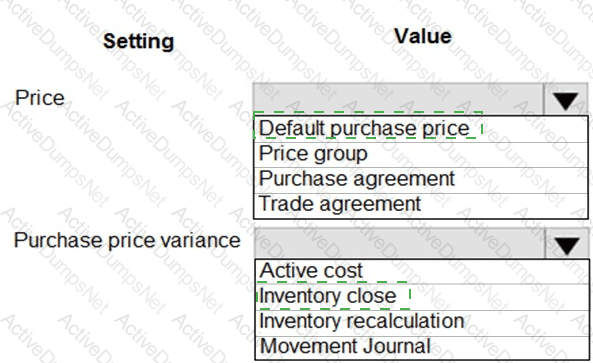Select Purchase agreement option

421,180
